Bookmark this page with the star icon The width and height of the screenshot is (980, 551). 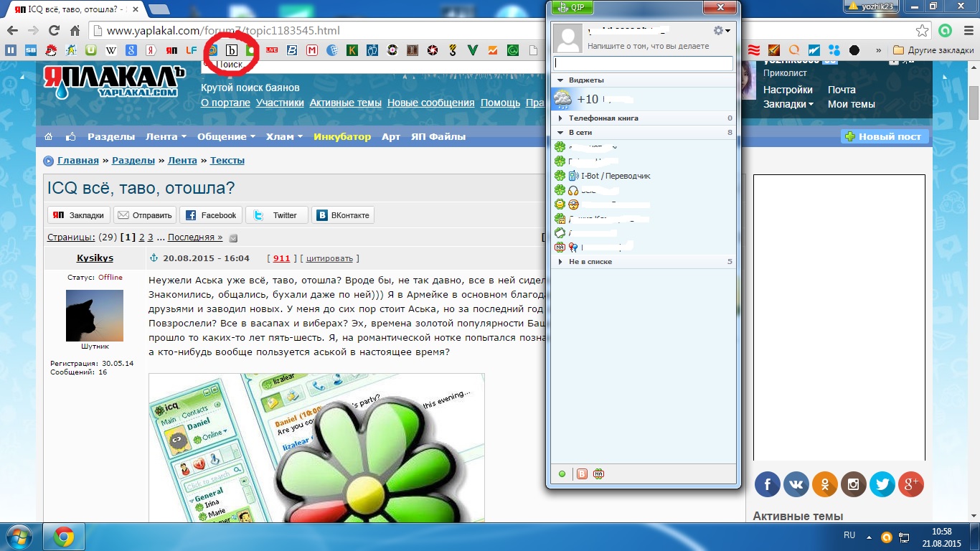pos(923,31)
